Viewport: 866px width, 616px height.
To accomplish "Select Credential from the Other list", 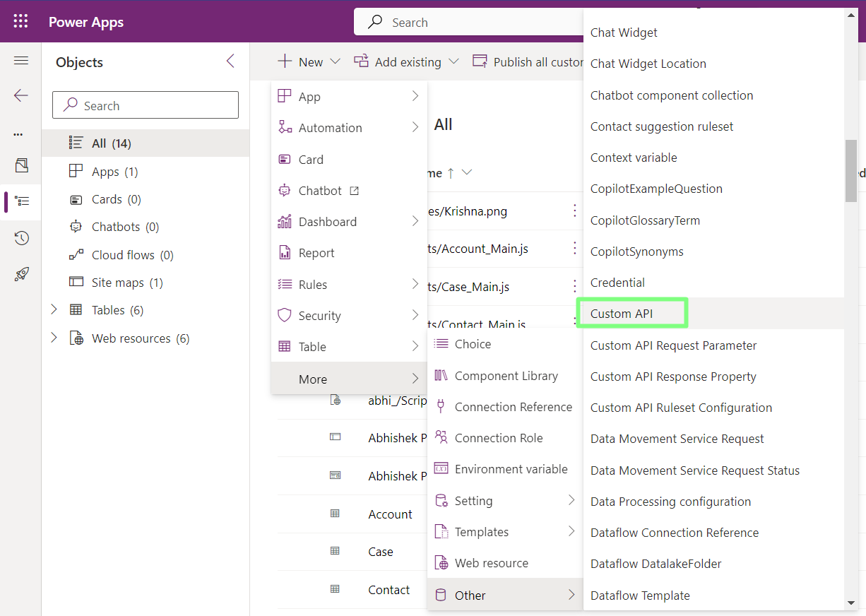I will (713, 283).
